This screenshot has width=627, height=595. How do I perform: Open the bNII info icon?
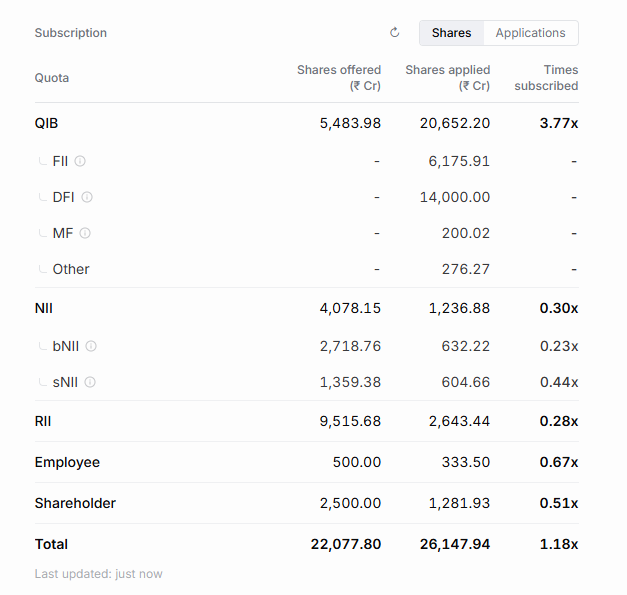(x=91, y=346)
